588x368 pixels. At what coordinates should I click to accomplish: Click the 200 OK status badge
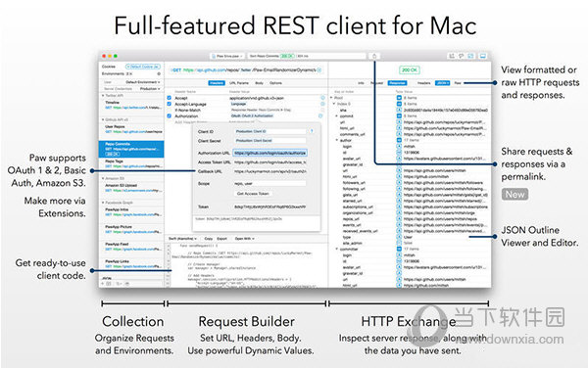(409, 70)
